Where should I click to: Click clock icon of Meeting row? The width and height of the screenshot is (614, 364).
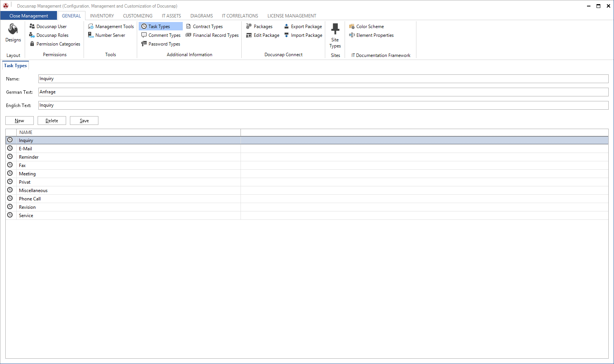pos(10,173)
